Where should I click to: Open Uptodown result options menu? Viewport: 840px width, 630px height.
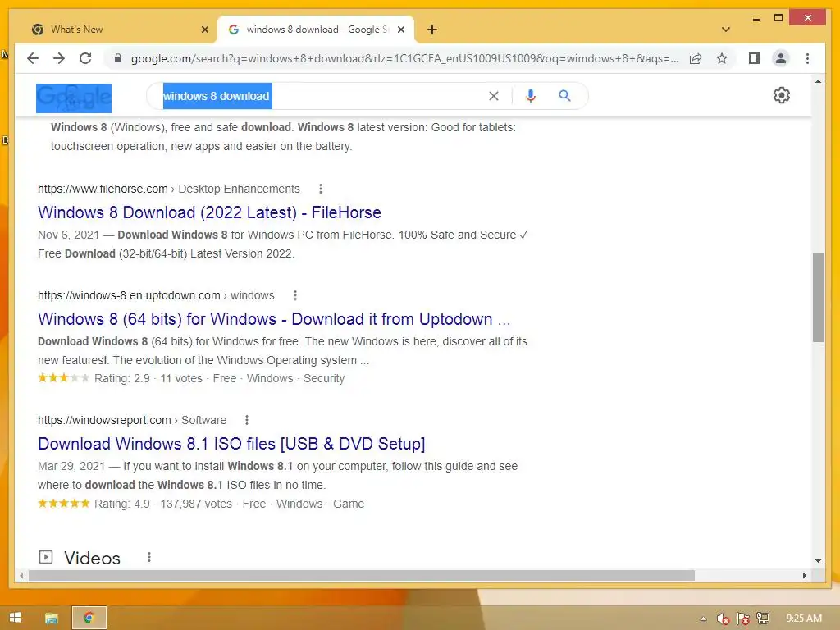coord(294,295)
